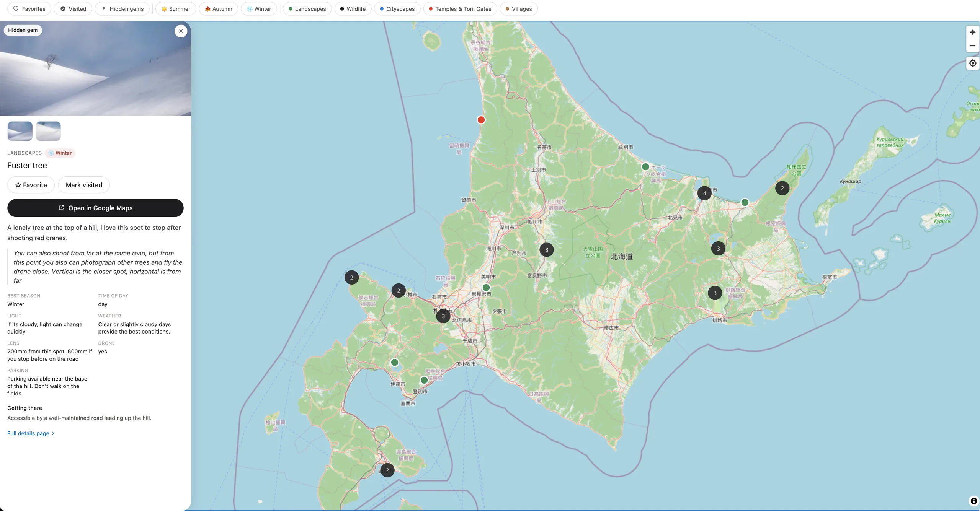Viewport: 980px width, 511px height.
Task: Click the '北海道' map label
Action: click(622, 257)
